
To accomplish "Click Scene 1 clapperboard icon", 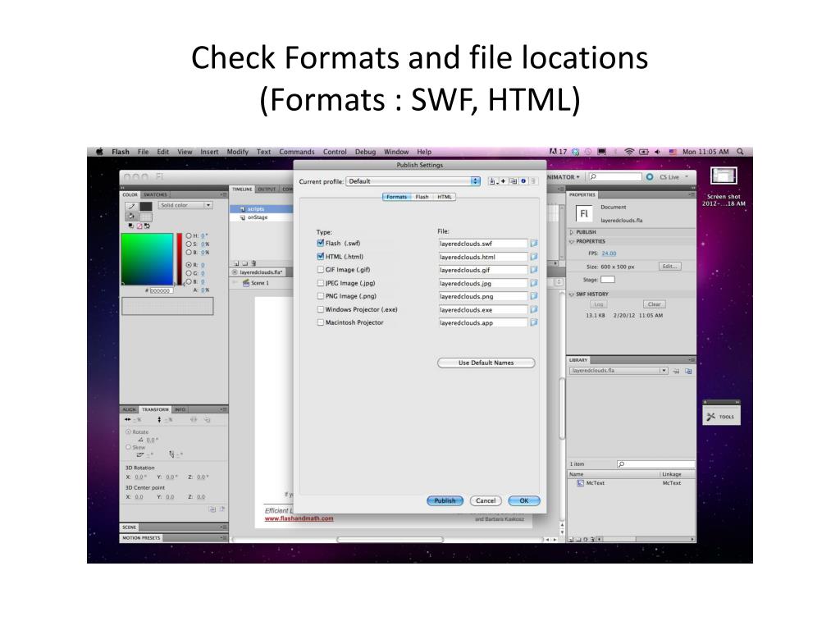I will click(246, 283).
